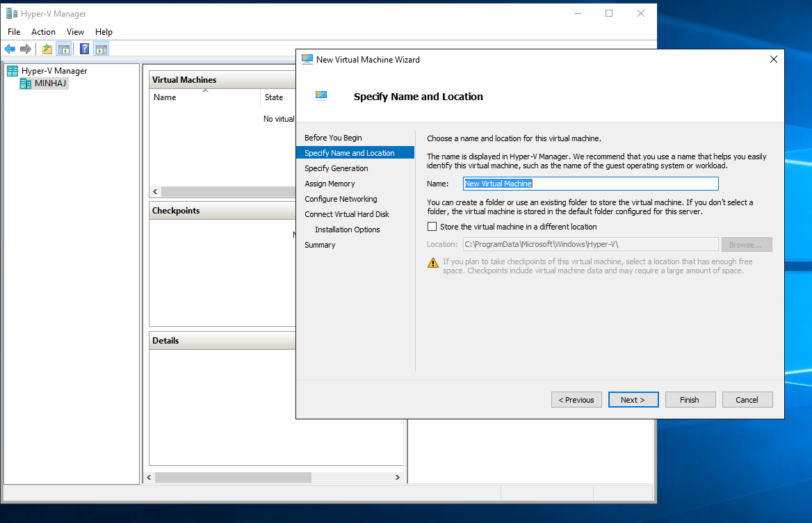Screen dimensions: 812x523
Task: Toggle Show/Hide Console Tree toolbar icon
Action: (x=63, y=49)
